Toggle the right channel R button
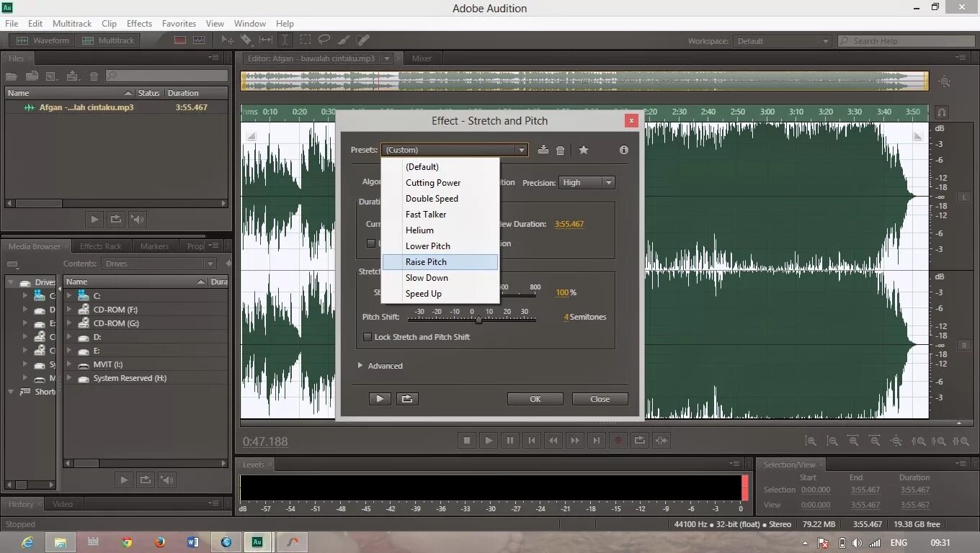This screenshot has height=553, width=980. coord(964,346)
